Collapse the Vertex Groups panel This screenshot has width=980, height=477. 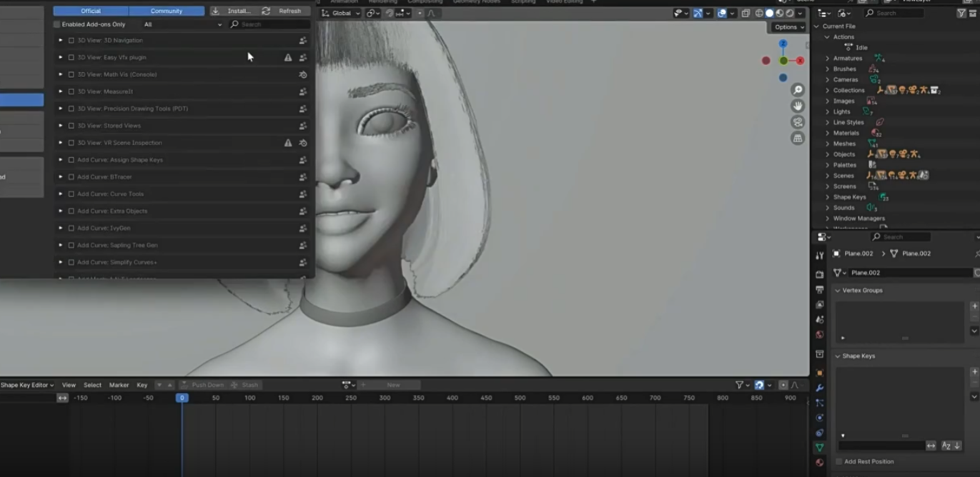click(838, 291)
